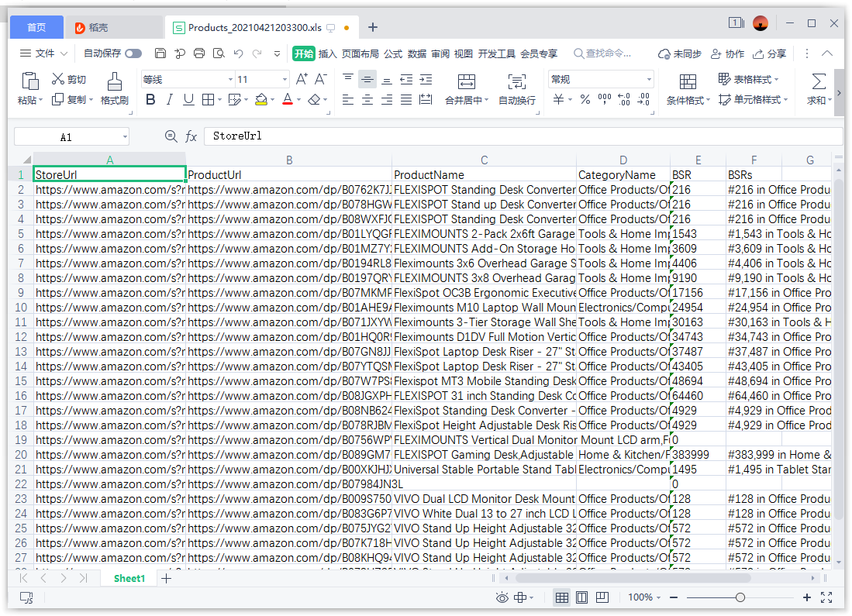This screenshot has height=616, width=852.
Task: Center cell text horizontally
Action: 367,99
